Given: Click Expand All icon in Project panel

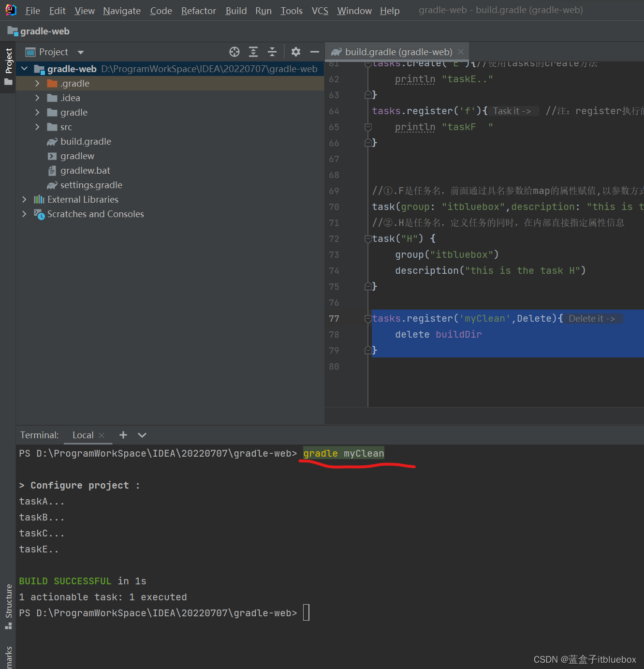Looking at the screenshot, I should tap(253, 52).
